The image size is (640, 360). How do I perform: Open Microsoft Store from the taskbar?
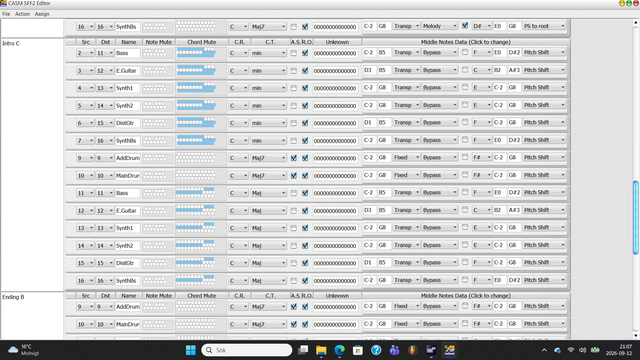tap(358, 350)
